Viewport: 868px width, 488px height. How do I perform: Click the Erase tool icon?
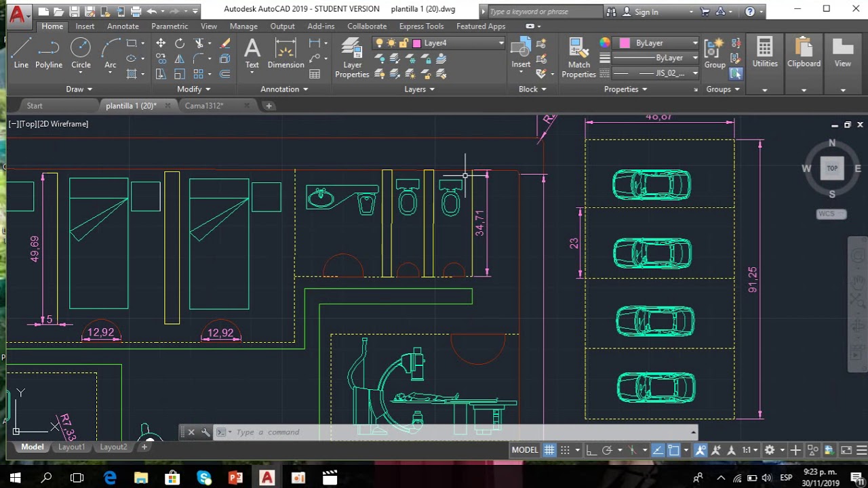225,43
